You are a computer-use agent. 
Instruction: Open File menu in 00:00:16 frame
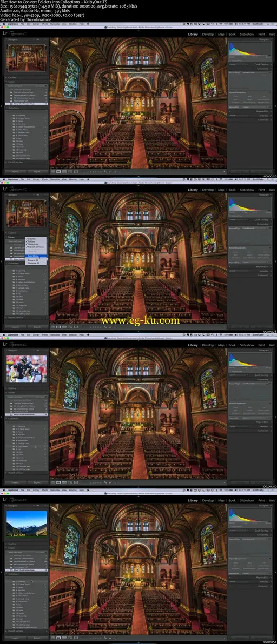click(x=22, y=24)
